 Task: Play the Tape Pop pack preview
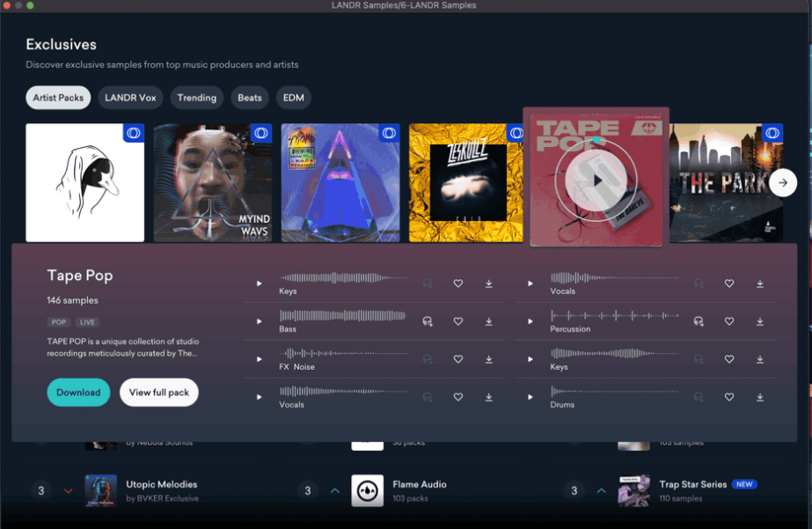pos(596,180)
